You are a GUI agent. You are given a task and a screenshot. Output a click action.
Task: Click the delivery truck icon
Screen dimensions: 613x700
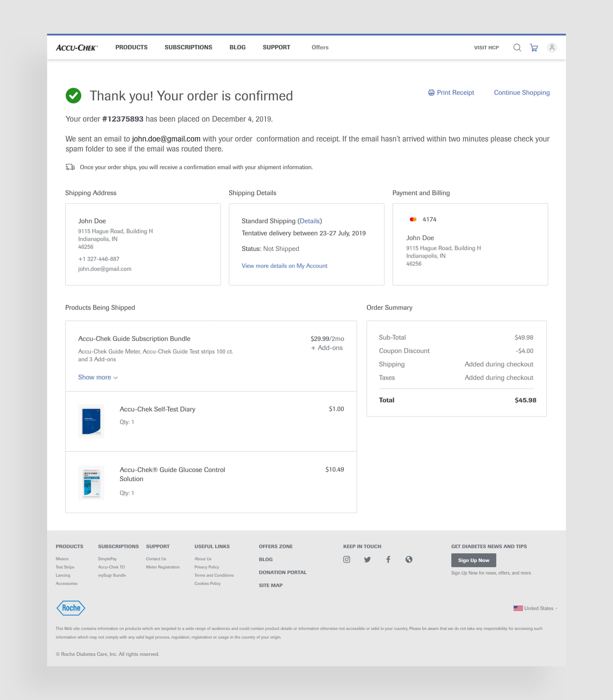pyautogui.click(x=70, y=167)
